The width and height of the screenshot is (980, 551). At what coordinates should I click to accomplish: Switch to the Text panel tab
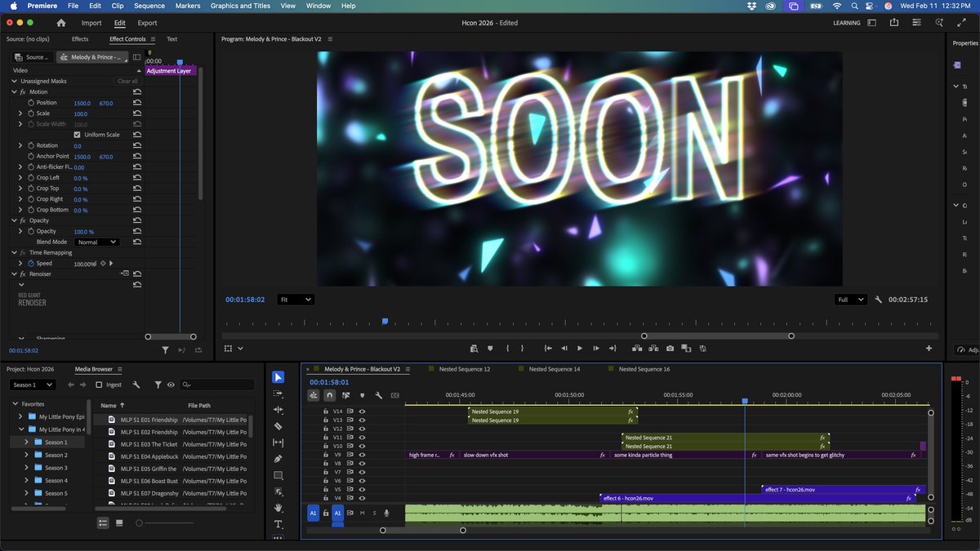(171, 38)
